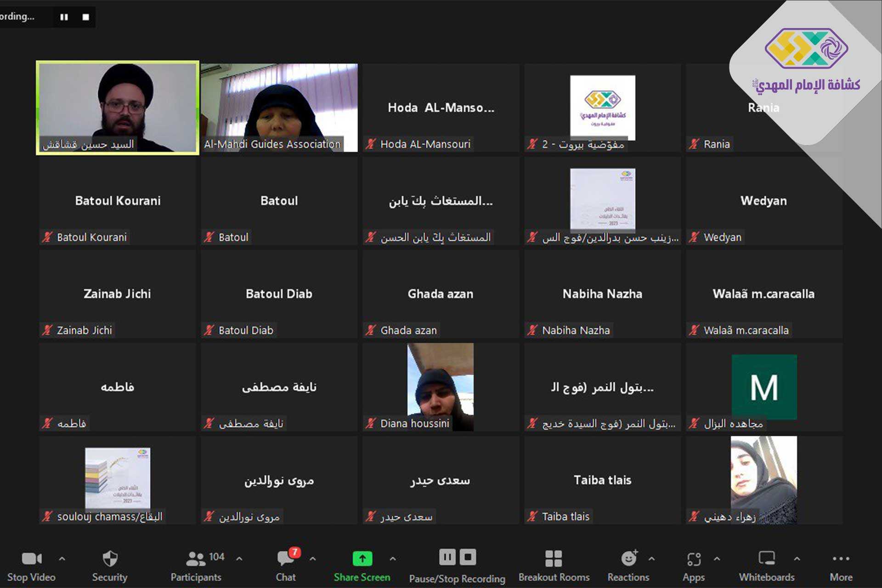Pause recording in the top-left indicator
882x588 pixels.
pos(64,17)
